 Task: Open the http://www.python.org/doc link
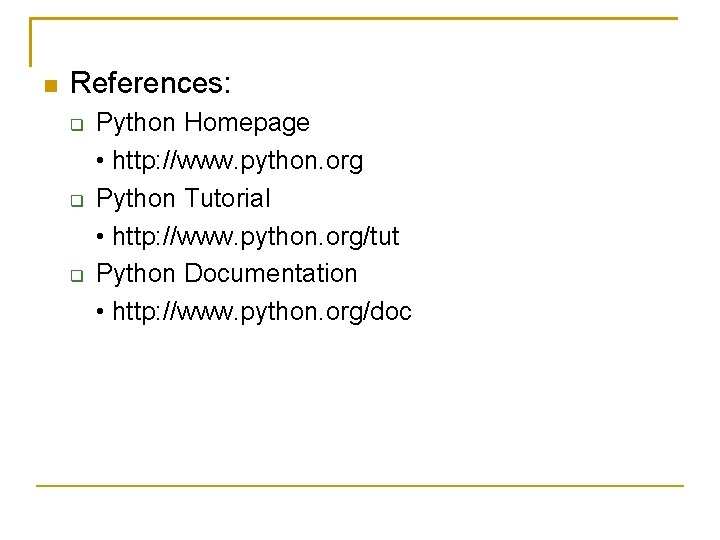(262, 312)
